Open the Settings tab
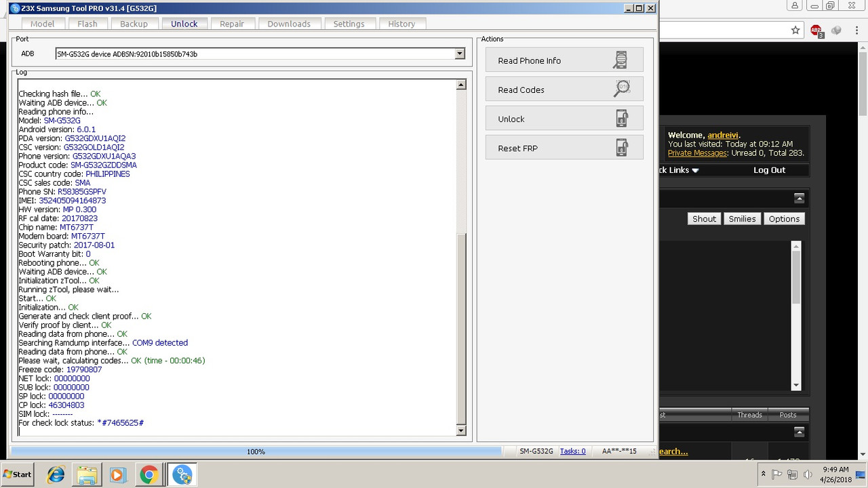 (349, 24)
